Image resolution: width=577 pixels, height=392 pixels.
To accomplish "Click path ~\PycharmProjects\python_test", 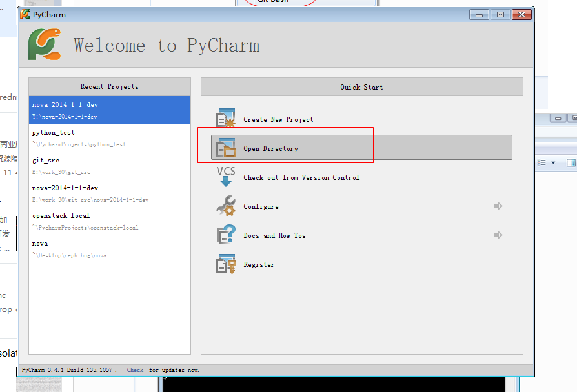I will (79, 144).
